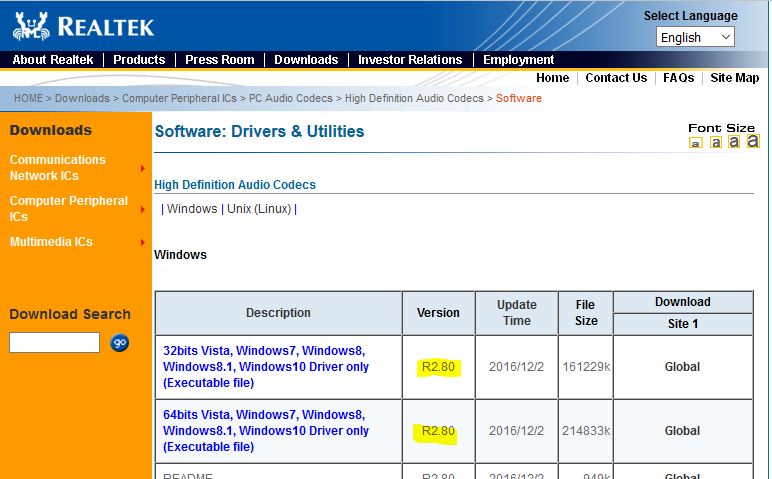The width and height of the screenshot is (772, 479).
Task: Open the 64bits Vista Windows driver link
Action: click(x=266, y=431)
